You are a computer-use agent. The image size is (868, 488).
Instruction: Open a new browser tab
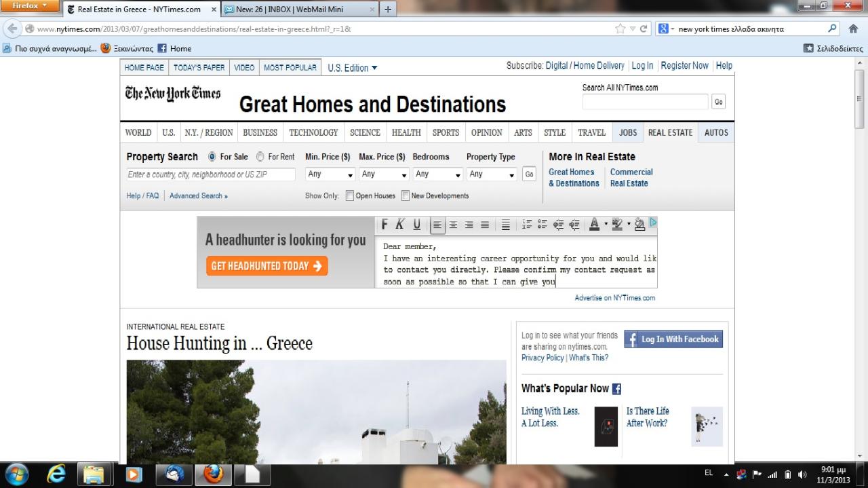(388, 10)
